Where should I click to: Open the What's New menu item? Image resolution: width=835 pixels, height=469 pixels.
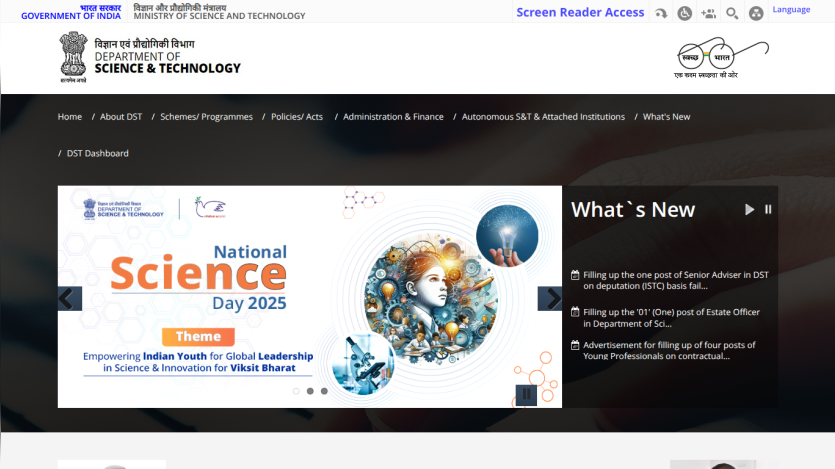point(666,117)
